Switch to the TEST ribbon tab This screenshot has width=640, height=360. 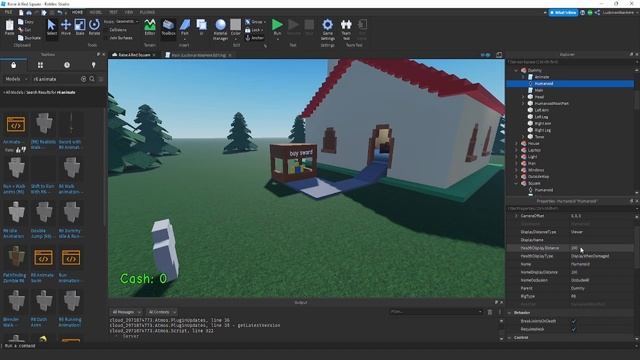pos(113,12)
